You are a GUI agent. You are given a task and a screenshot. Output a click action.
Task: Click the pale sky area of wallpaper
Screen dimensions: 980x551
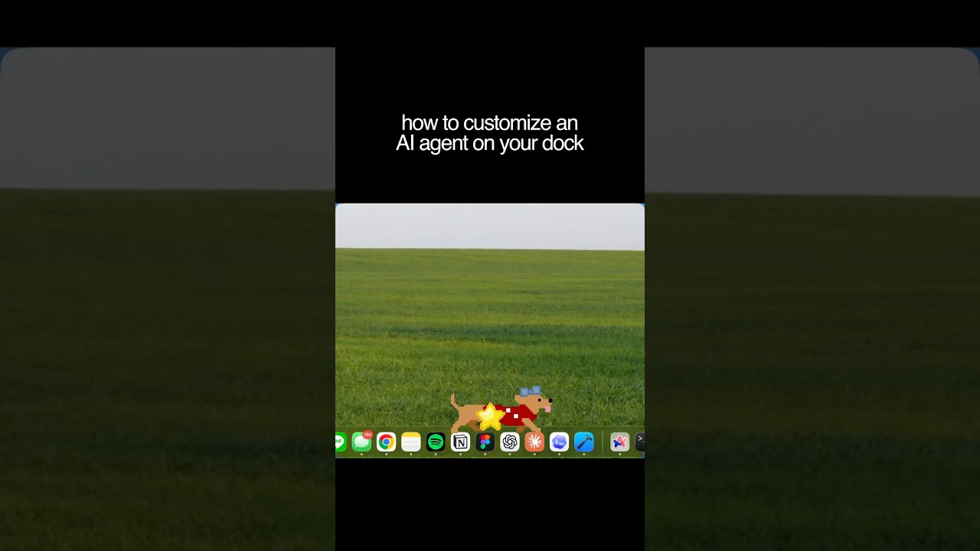click(490, 226)
